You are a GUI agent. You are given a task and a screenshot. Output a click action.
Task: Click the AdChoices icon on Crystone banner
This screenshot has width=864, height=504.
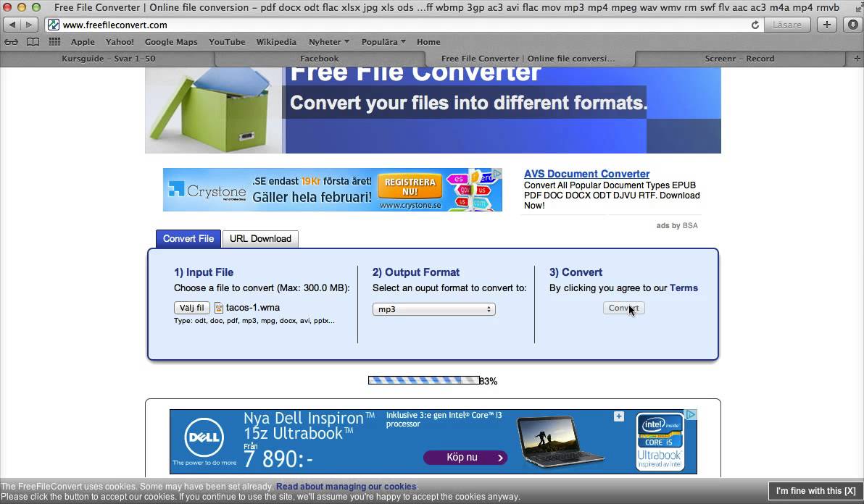[497, 173]
